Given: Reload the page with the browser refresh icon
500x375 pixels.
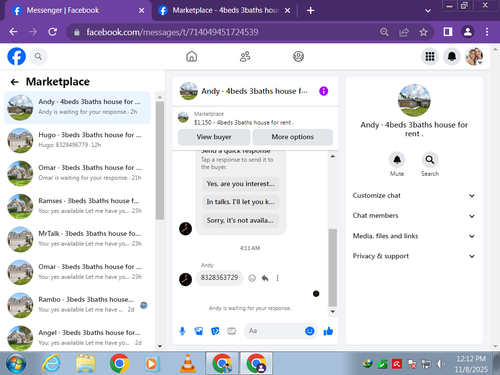Looking at the screenshot, I should point(52,32).
